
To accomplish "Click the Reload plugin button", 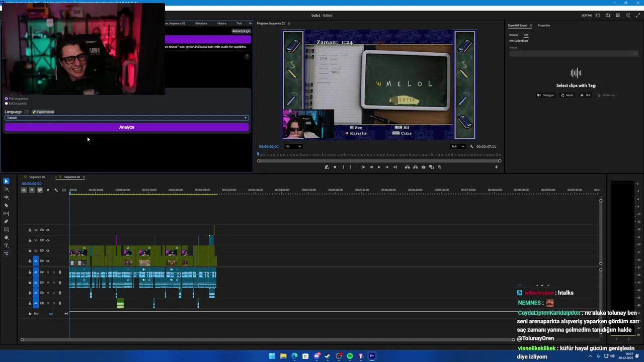I will (241, 31).
